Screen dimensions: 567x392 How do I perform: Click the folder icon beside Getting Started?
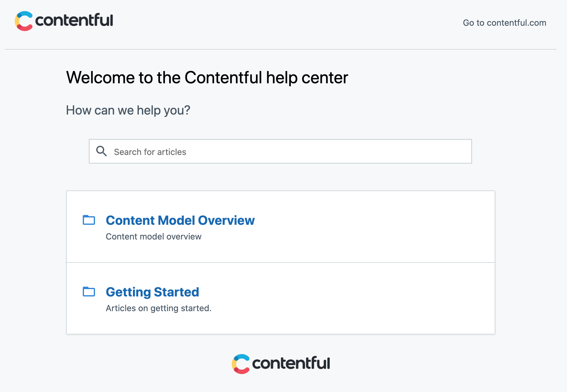89,291
